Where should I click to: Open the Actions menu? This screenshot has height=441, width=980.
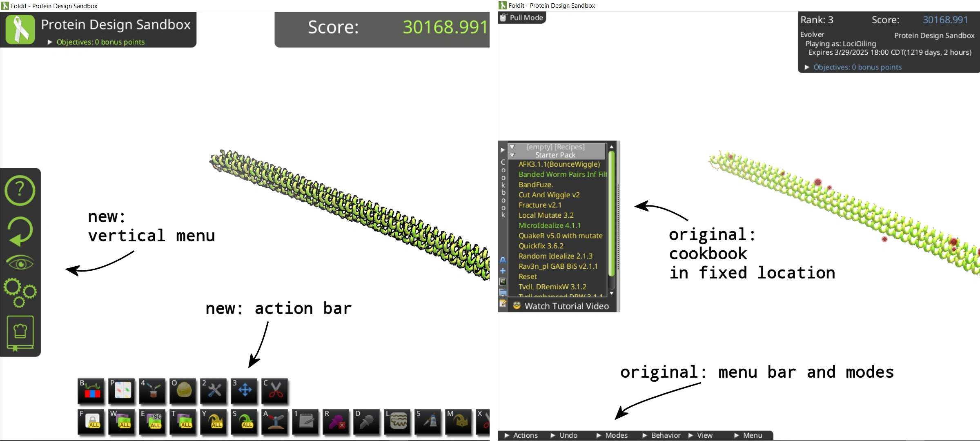point(521,435)
